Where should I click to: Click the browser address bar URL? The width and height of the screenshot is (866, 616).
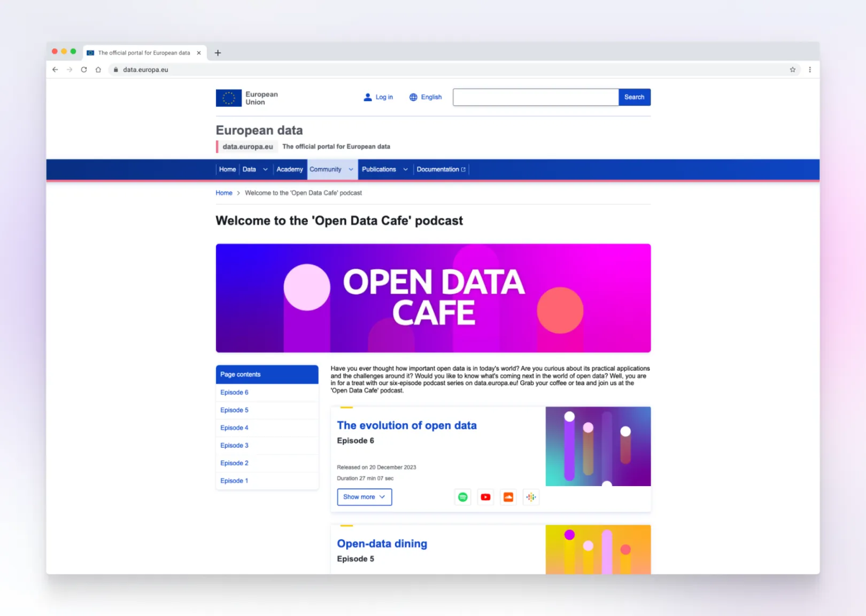tap(145, 70)
